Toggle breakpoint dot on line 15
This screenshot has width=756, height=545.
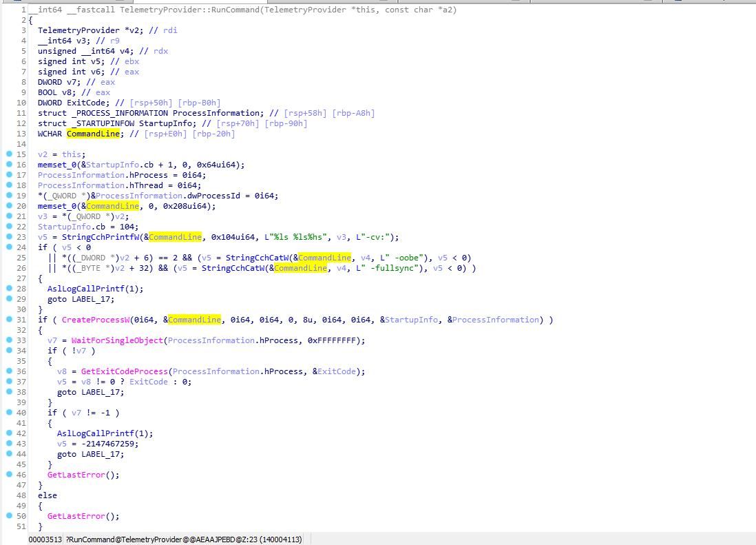(x=9, y=154)
